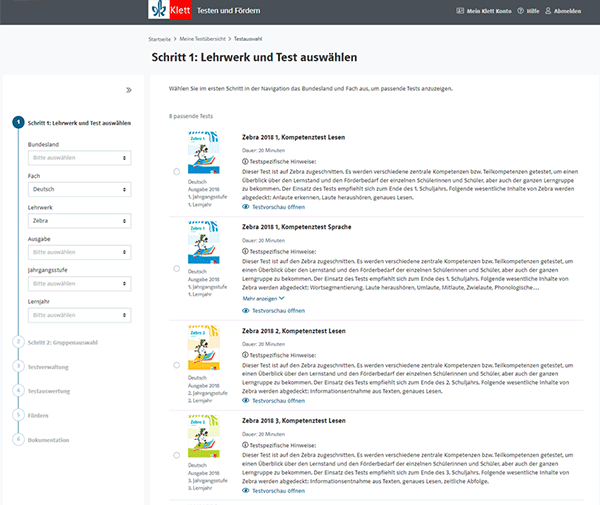600x505 pixels.
Task: Click step 5 circle icon
Action: 18,415
